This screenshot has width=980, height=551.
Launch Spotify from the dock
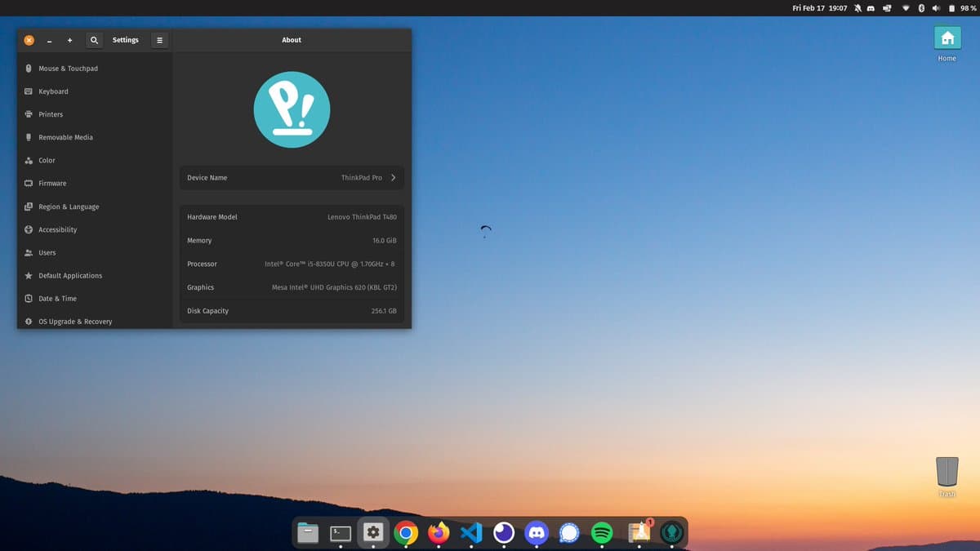602,532
